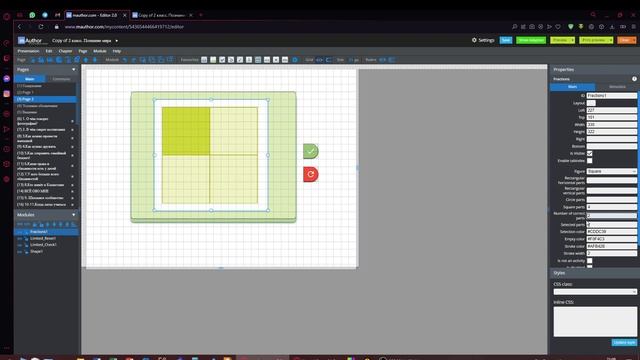This screenshot has width=640, height=360.
Task: Click the Settings gear link
Action: tap(483, 40)
